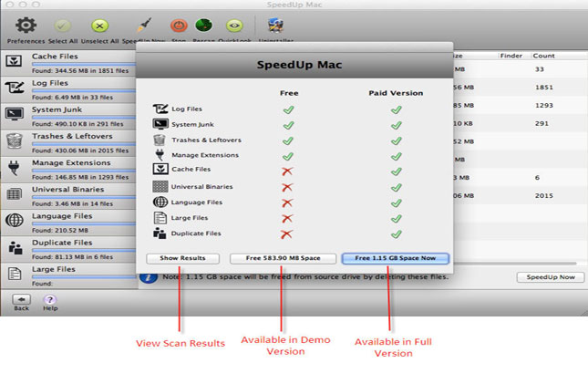Click Log Files icon in dialog

point(160,109)
